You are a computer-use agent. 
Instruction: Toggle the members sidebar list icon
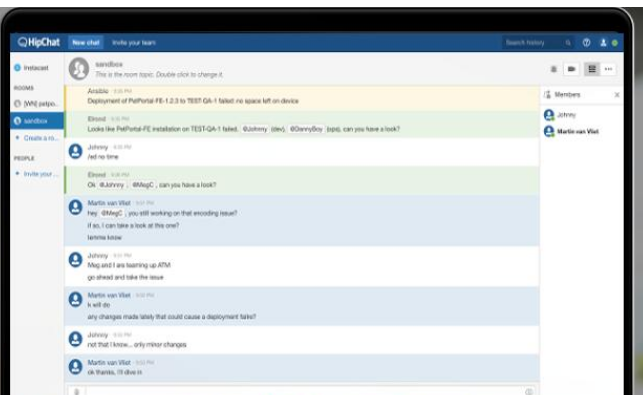[x=592, y=69]
